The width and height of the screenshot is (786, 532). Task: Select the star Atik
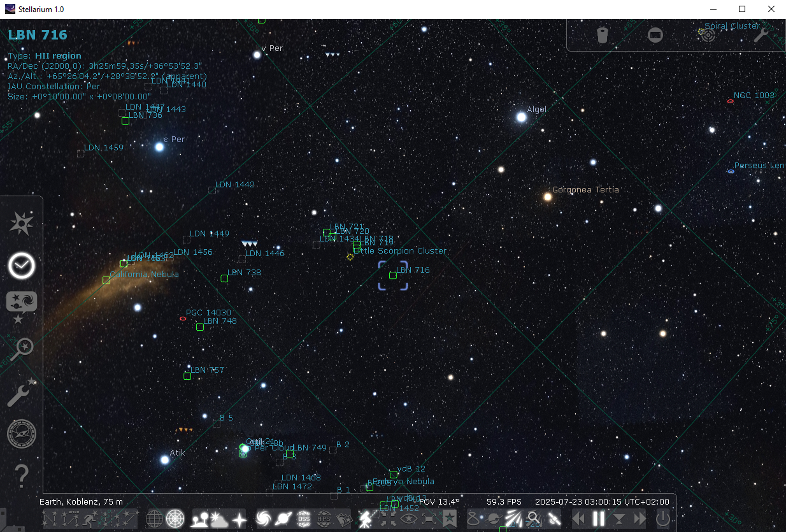coord(165,459)
